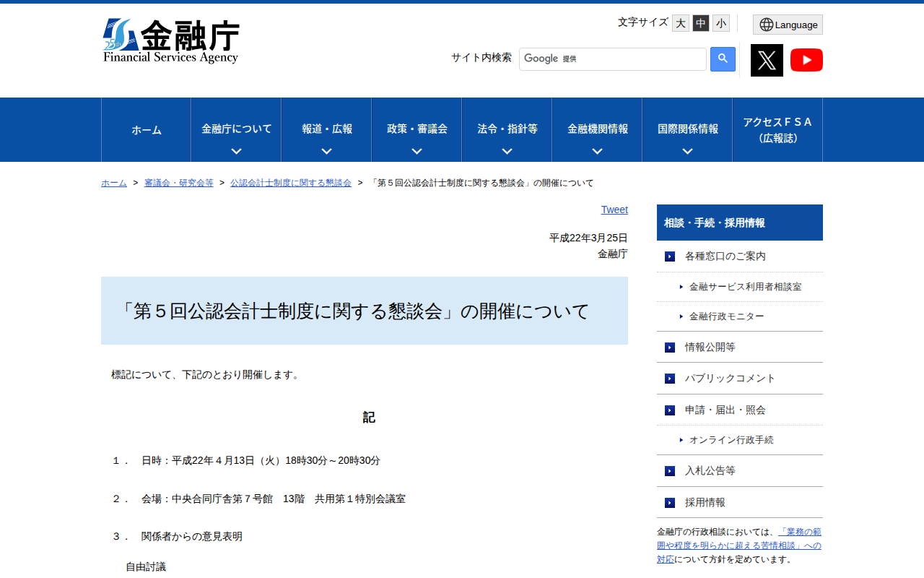924x578 pixels.
Task: Click the small triangle beside 金融サービス利用者相談室
Action: pyautogui.click(x=681, y=287)
